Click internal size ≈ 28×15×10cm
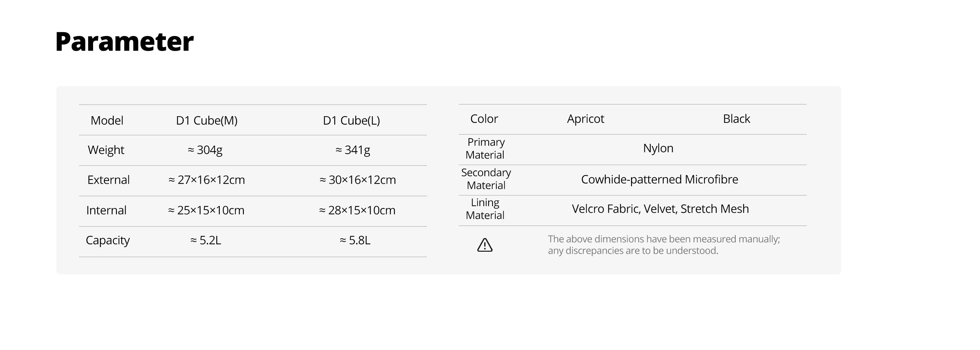The width and height of the screenshot is (980, 350). click(357, 210)
